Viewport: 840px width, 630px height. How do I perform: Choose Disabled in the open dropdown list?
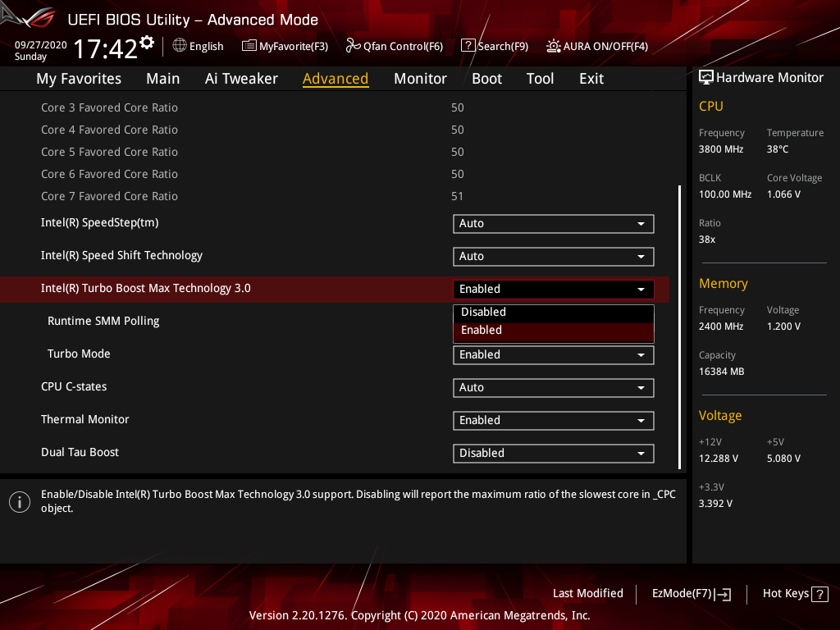[554, 313]
